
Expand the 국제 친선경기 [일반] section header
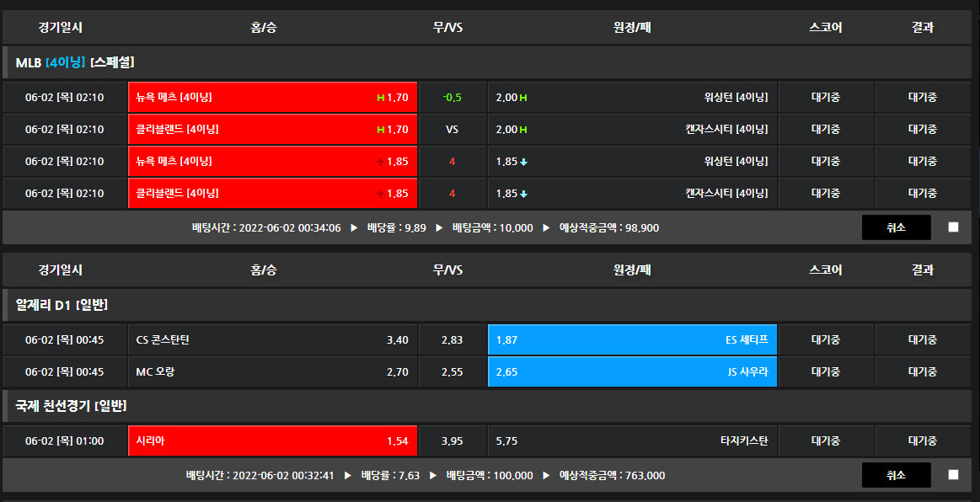71,406
